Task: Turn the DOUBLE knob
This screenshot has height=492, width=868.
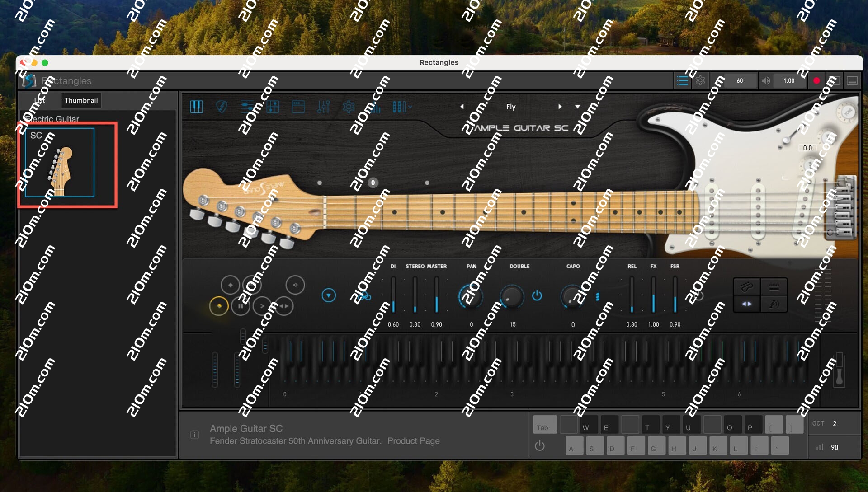Action: (511, 297)
